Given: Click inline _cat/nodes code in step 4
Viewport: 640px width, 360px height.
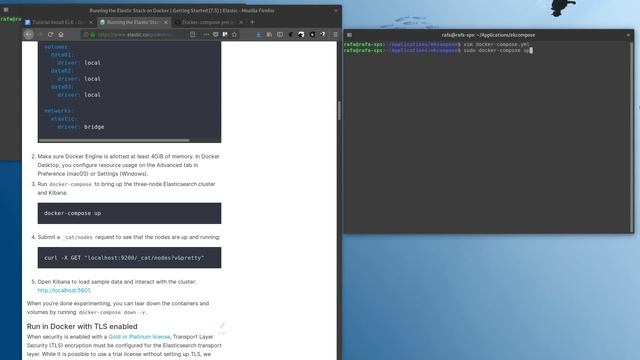Looking at the screenshot, I should click(x=78, y=237).
